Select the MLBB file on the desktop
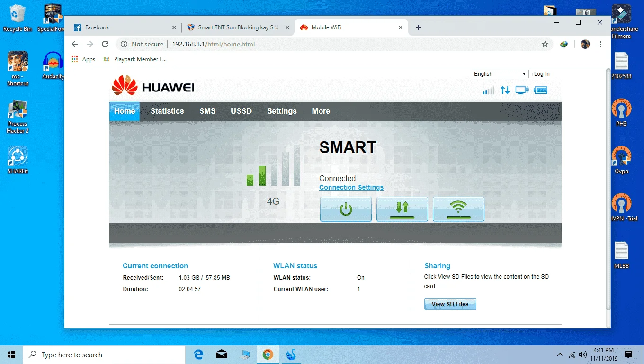Viewport: 644px width, 364px height. point(621,255)
